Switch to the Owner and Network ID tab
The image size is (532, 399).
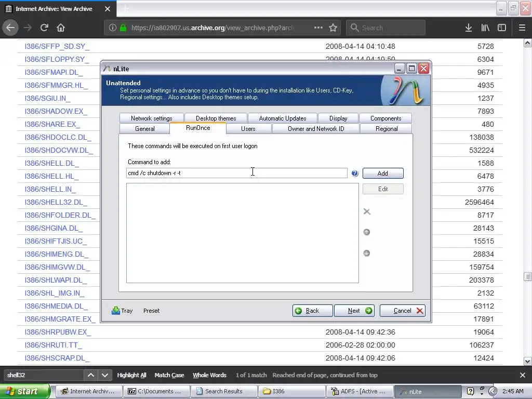(x=316, y=129)
